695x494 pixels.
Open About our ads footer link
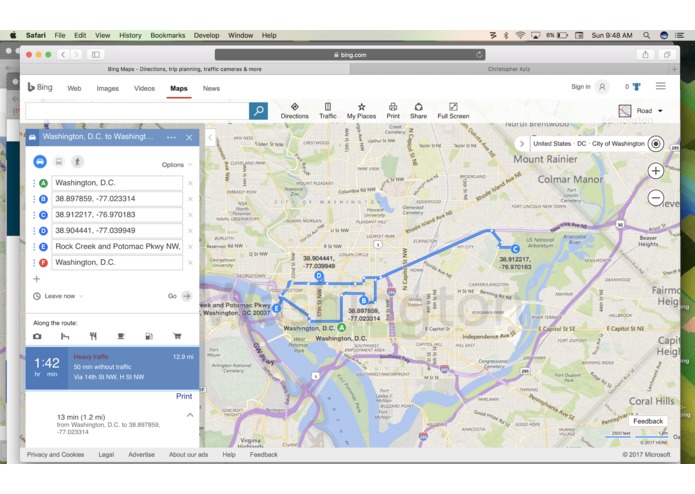pos(188,455)
